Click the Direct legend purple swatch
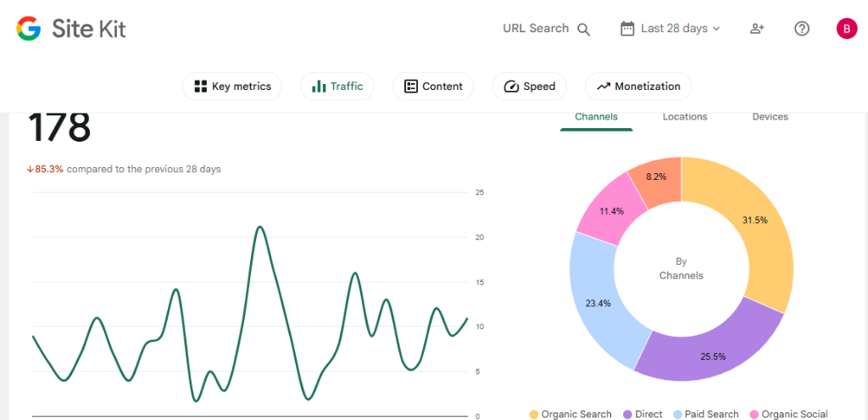Viewport: 868px width, 420px height. tap(628, 414)
